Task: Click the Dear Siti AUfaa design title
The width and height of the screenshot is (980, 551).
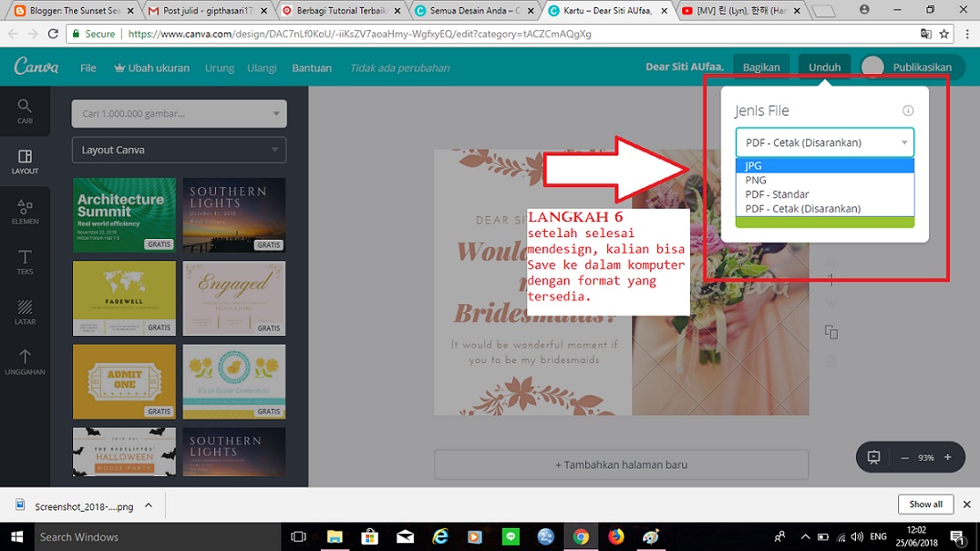Action: click(x=685, y=67)
